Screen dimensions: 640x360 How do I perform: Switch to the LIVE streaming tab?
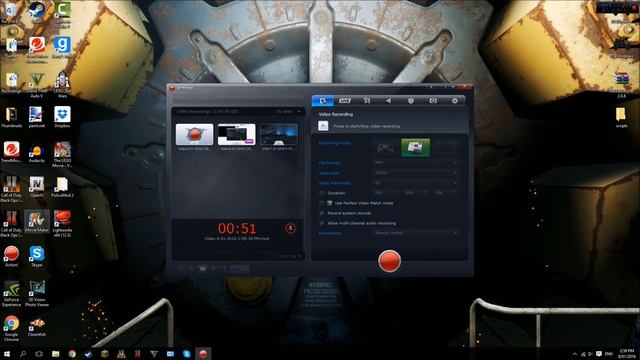pyautogui.click(x=345, y=101)
